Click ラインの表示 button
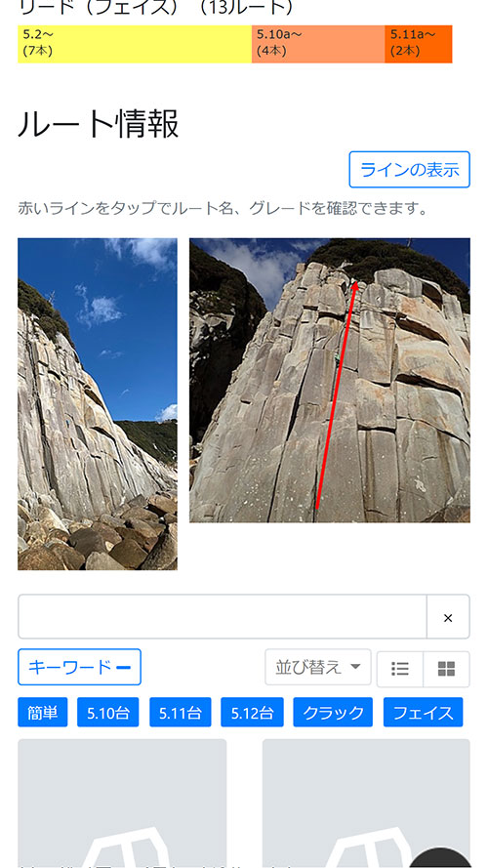The image size is (488, 868). pos(410,169)
